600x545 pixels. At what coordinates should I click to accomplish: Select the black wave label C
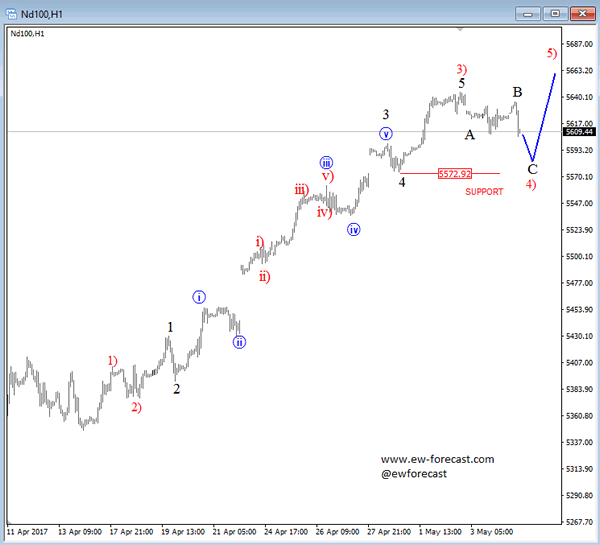tap(532, 169)
